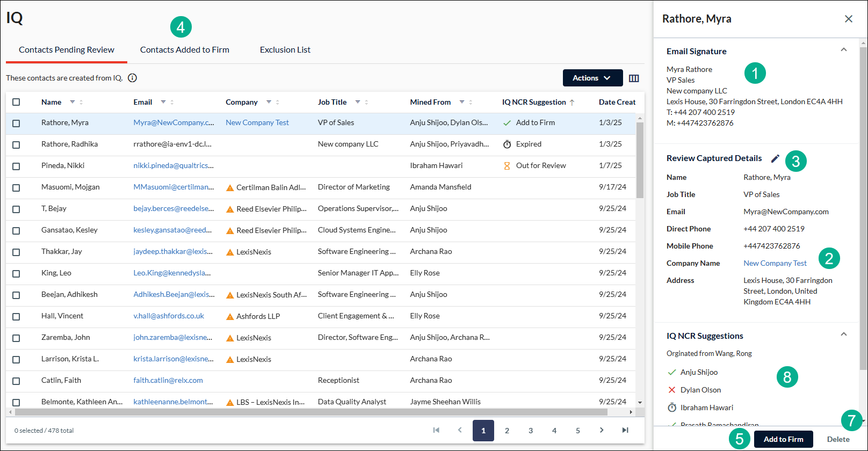The width and height of the screenshot is (868, 451).
Task: Check the box for King, Leo
Action: pyautogui.click(x=16, y=274)
